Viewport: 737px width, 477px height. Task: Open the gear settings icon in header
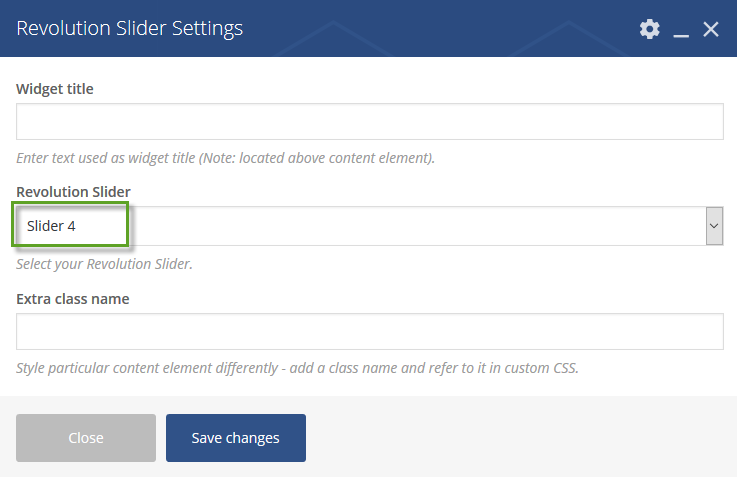coord(650,29)
